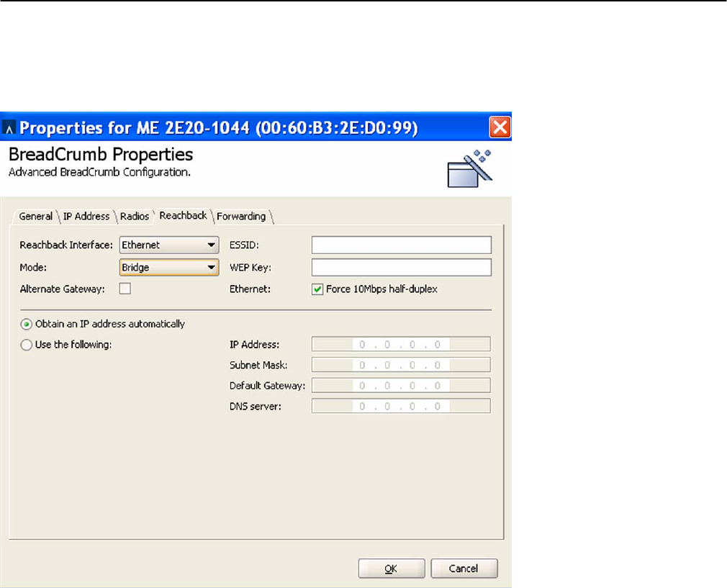Uncheck Force 10Mbps half-duplex
Image resolution: width=727 pixels, height=588 pixels.
pos(317,289)
